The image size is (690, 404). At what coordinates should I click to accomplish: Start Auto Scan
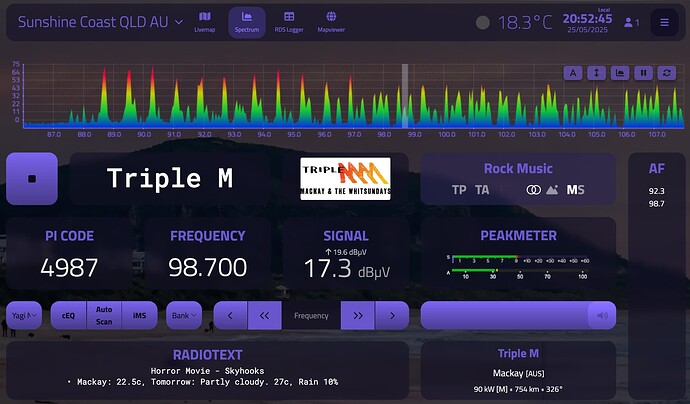[x=104, y=316]
